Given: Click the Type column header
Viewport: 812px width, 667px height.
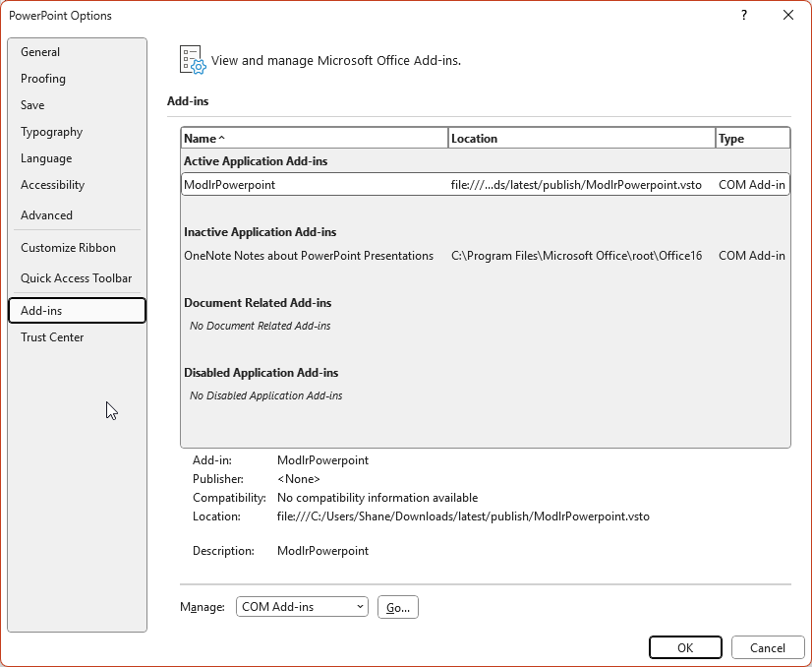Looking at the screenshot, I should pyautogui.click(x=734, y=138).
